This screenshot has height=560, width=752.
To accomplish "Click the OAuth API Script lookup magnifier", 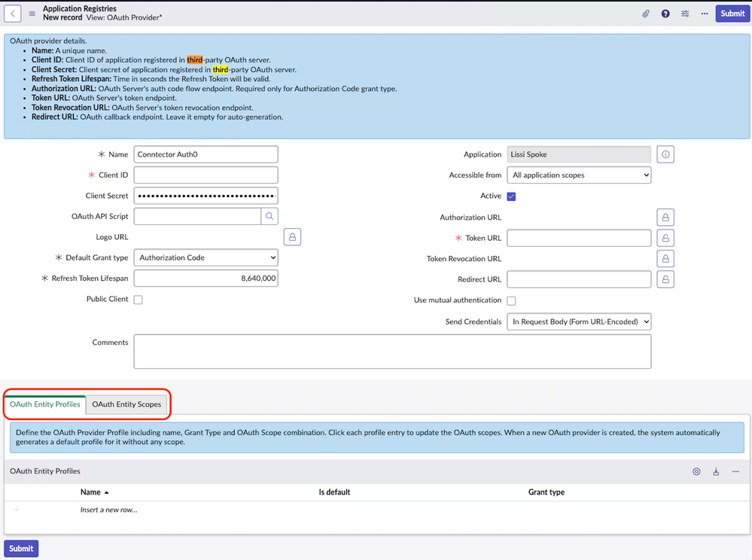I will pos(269,217).
